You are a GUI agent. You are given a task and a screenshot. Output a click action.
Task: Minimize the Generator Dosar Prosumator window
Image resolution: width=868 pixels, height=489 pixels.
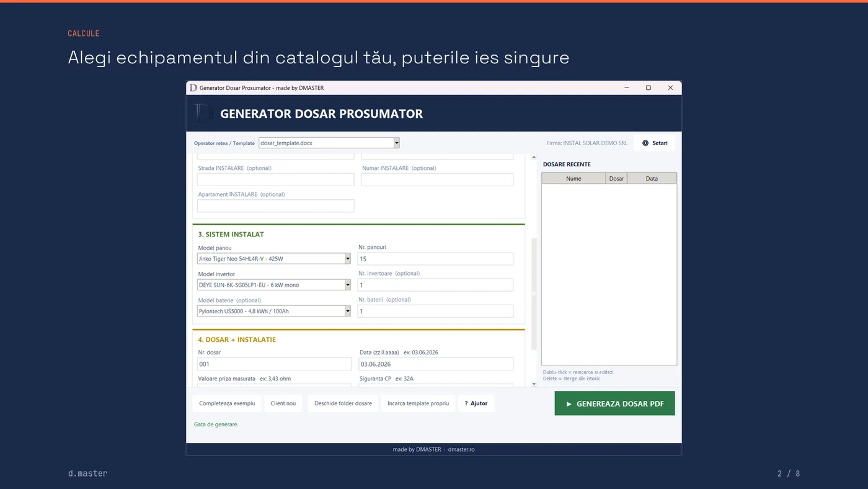coord(626,88)
